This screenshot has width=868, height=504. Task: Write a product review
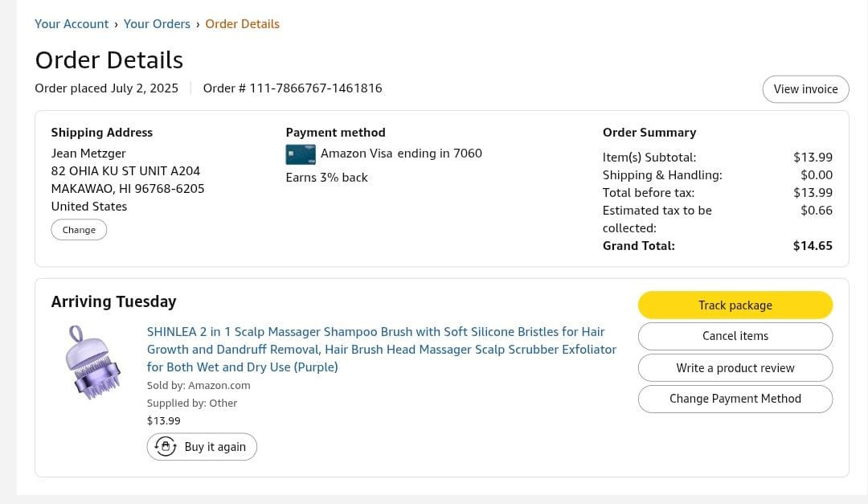tap(735, 368)
